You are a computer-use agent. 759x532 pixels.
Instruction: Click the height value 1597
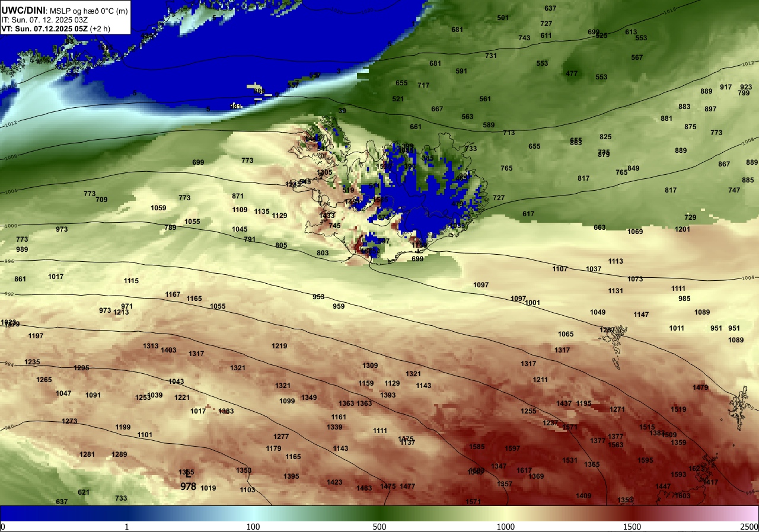(x=512, y=448)
